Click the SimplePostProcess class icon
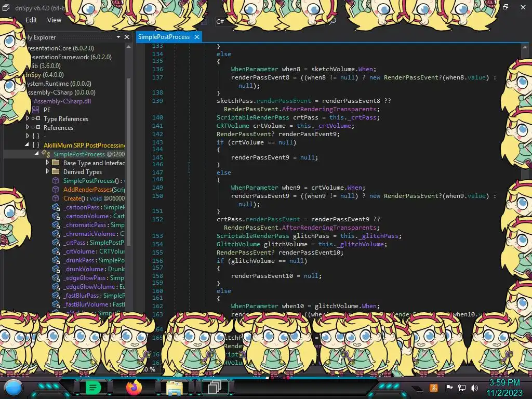This screenshot has width=532, height=399. (46, 154)
